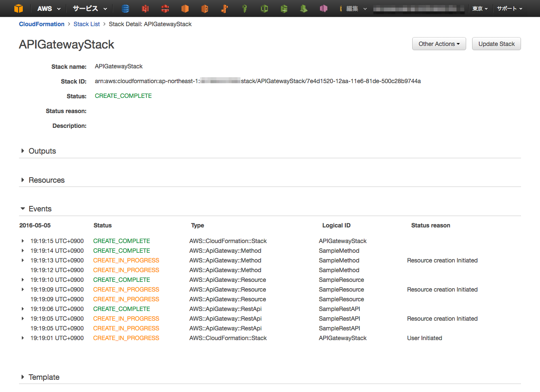Open the Other Actions dropdown

pyautogui.click(x=439, y=43)
